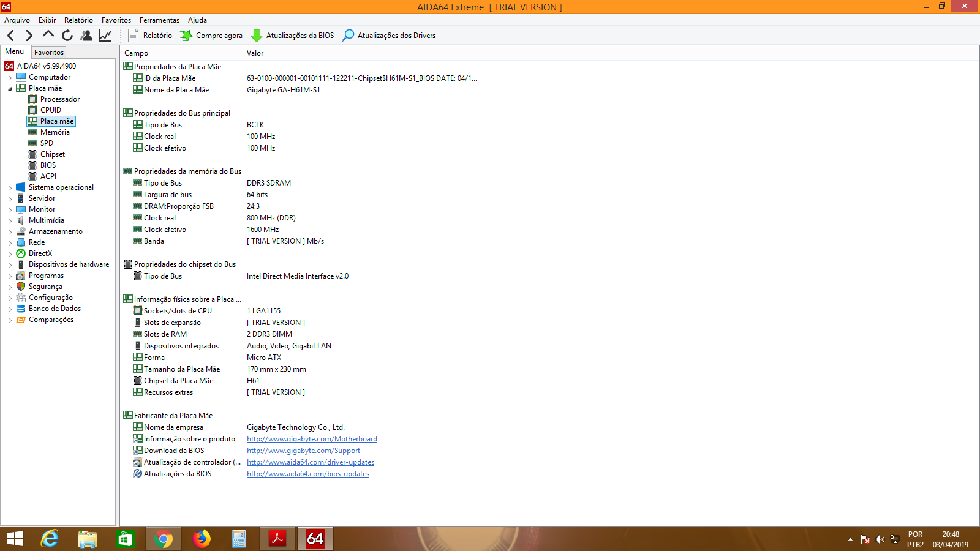This screenshot has width=980, height=551.
Task: Click the Relatório toolbar button
Action: point(150,36)
